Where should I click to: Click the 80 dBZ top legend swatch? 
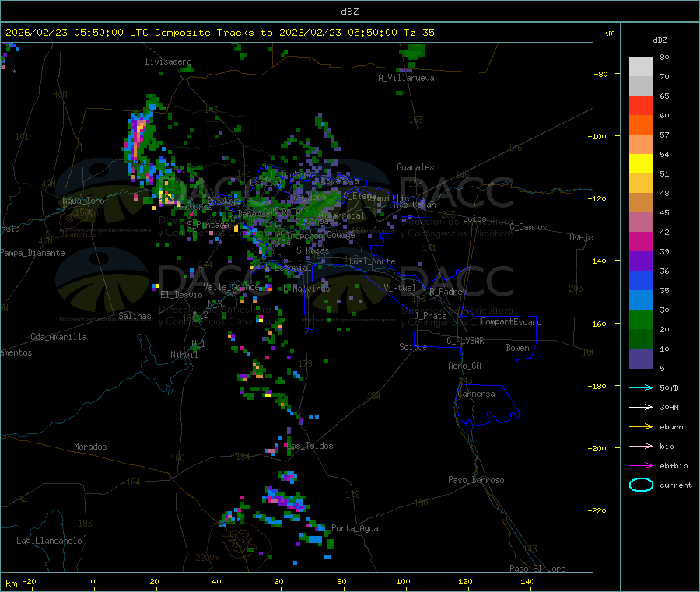641,67
